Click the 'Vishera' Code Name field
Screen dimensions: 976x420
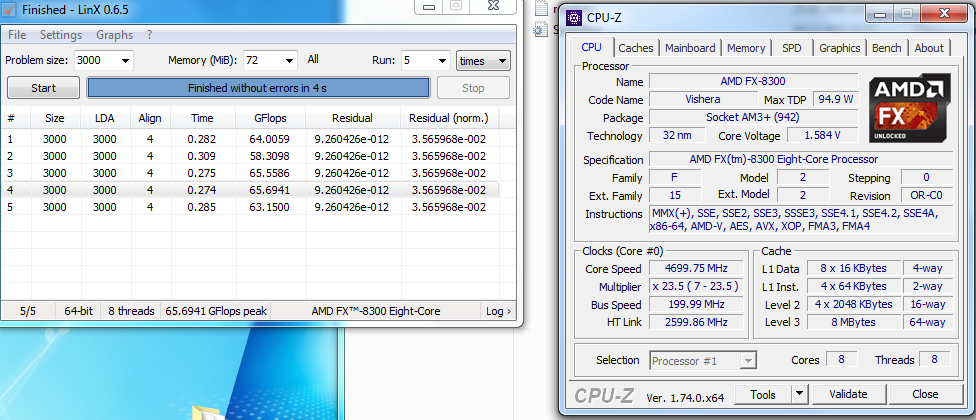(703, 99)
